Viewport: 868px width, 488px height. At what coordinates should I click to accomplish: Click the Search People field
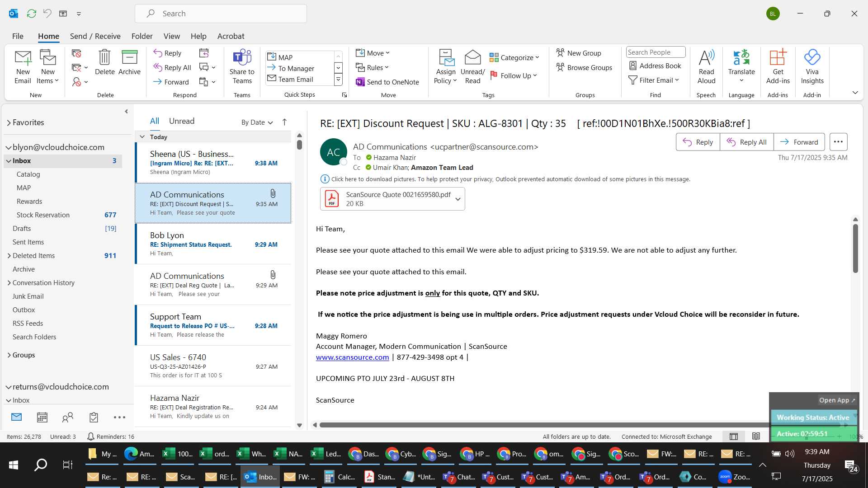click(x=656, y=52)
